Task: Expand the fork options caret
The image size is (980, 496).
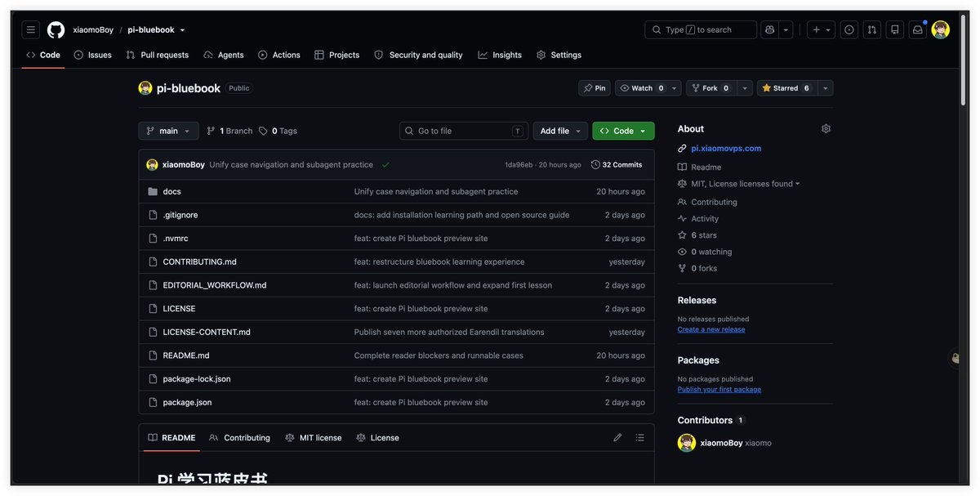Action: click(x=745, y=88)
